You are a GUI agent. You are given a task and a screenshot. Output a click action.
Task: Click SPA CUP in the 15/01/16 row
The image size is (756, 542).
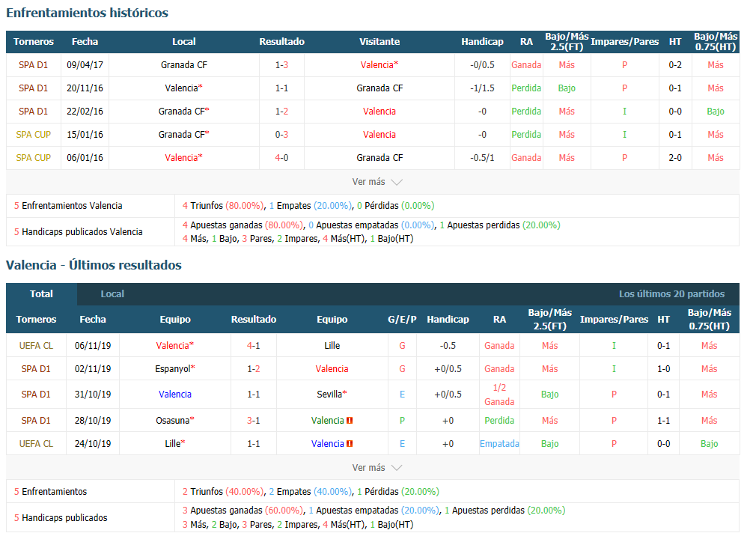(33, 135)
